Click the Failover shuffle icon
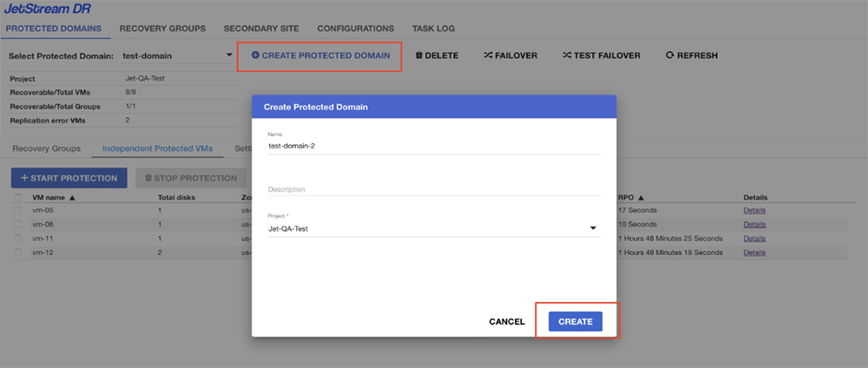 tap(488, 56)
